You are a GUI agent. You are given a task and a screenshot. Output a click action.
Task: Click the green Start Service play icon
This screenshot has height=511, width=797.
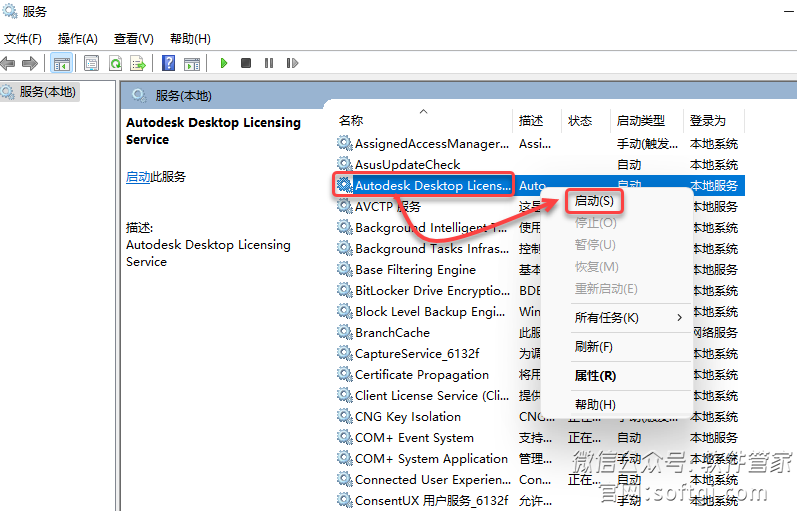pyautogui.click(x=224, y=63)
